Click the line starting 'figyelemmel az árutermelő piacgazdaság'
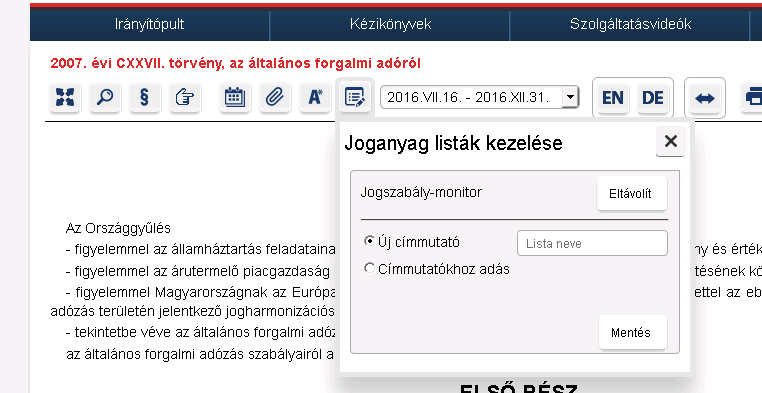The width and height of the screenshot is (762, 393). tap(198, 271)
